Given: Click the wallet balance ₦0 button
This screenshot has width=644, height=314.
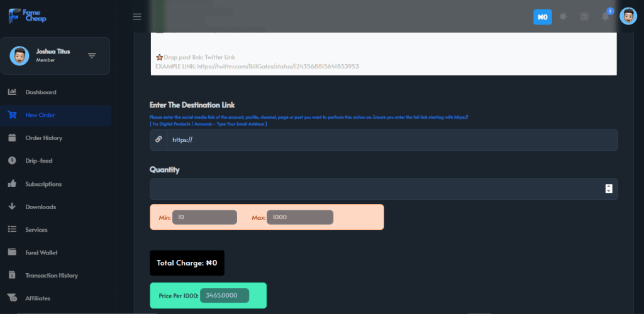Looking at the screenshot, I should pyautogui.click(x=543, y=17).
